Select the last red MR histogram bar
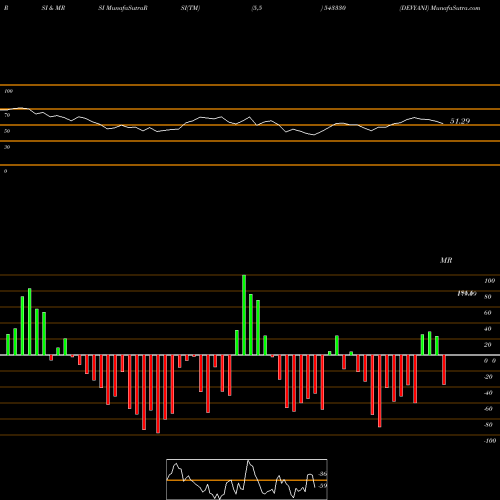The height and width of the screenshot is (500, 500). (x=444, y=370)
